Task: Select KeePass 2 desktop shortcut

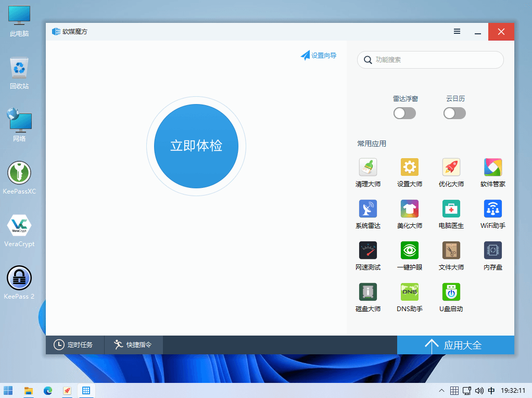Action: click(x=19, y=283)
